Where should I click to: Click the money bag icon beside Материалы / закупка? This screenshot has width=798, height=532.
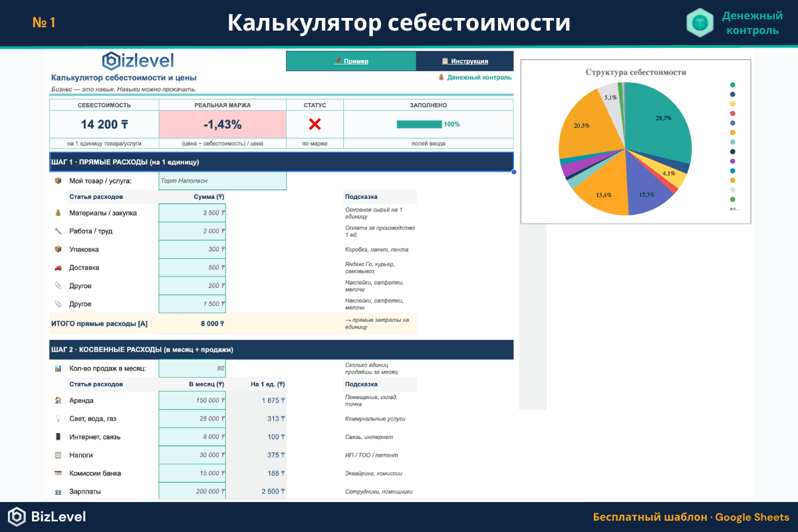59,212
